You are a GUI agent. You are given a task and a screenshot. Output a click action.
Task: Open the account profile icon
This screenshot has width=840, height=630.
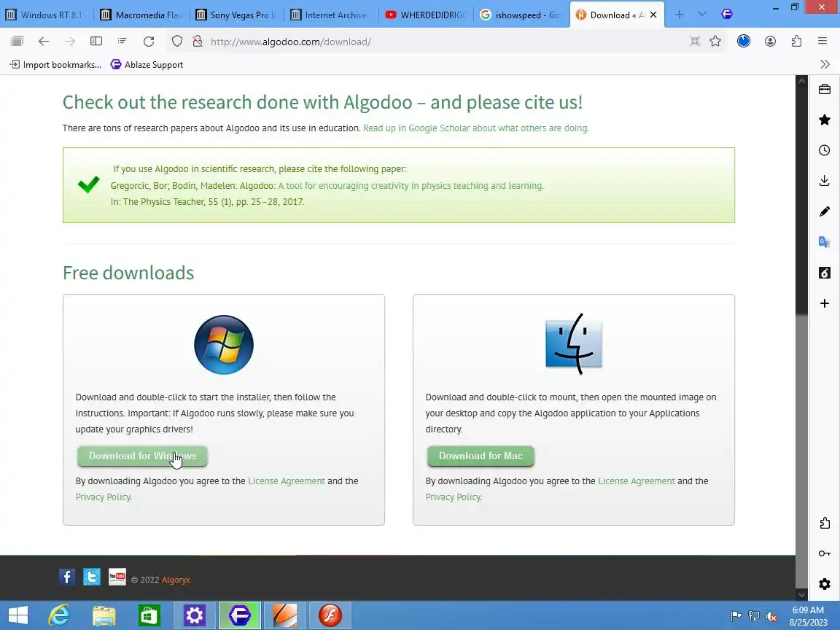click(770, 42)
